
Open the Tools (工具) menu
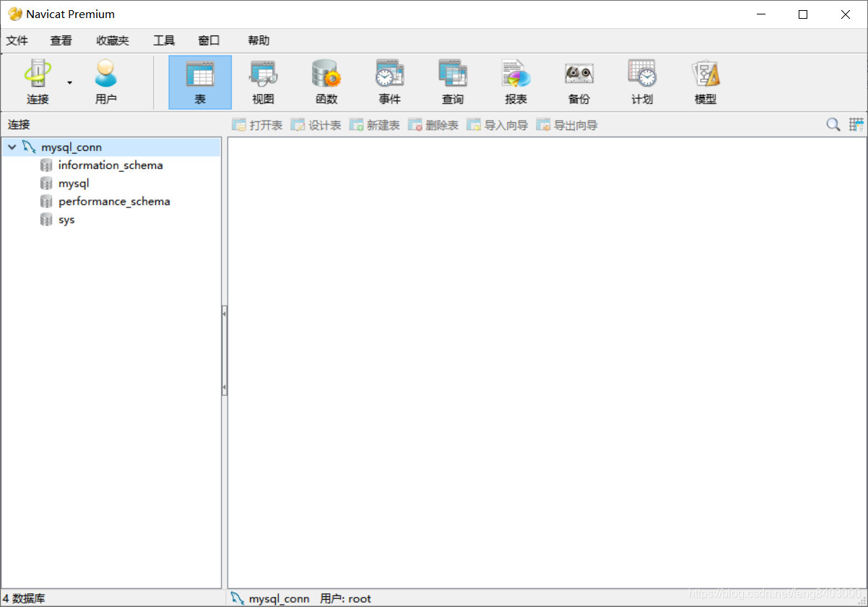[164, 40]
